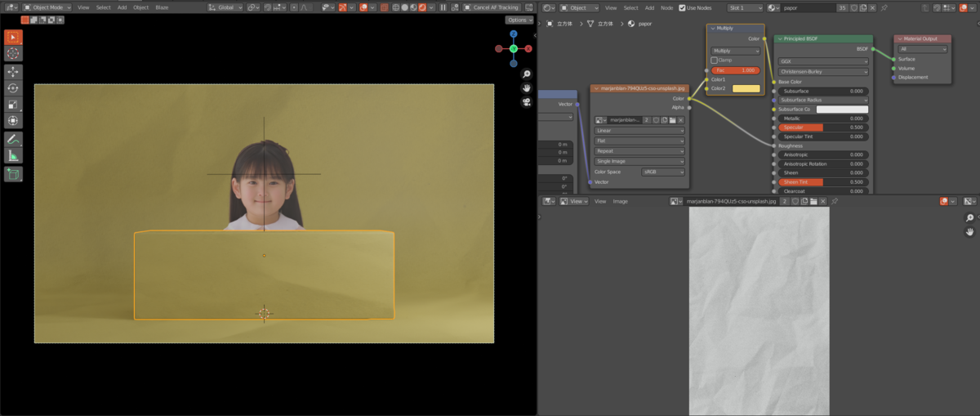Open the sRGB color space dropdown
980x416 pixels.
[x=662, y=172]
